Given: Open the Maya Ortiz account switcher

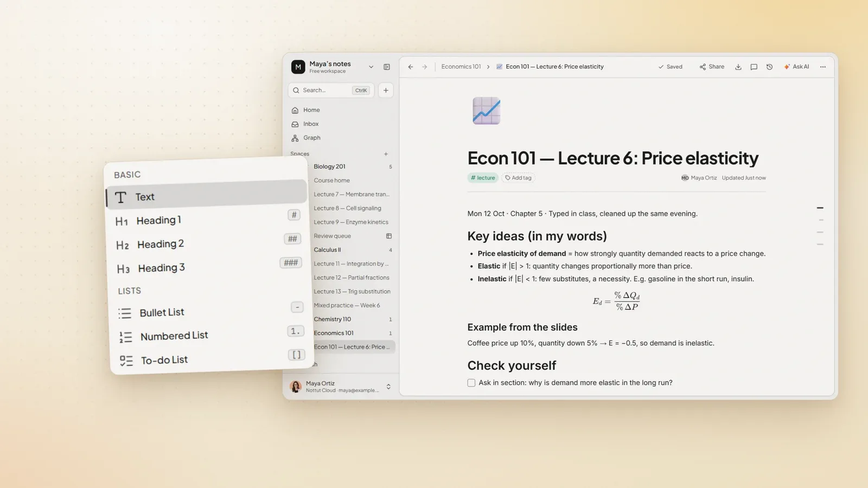Looking at the screenshot, I should (341, 387).
